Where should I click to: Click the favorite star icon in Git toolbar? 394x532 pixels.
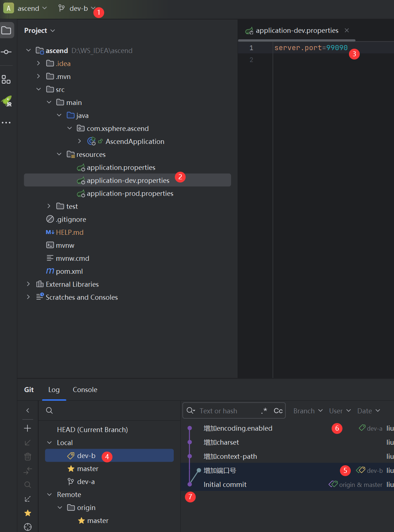click(x=28, y=513)
